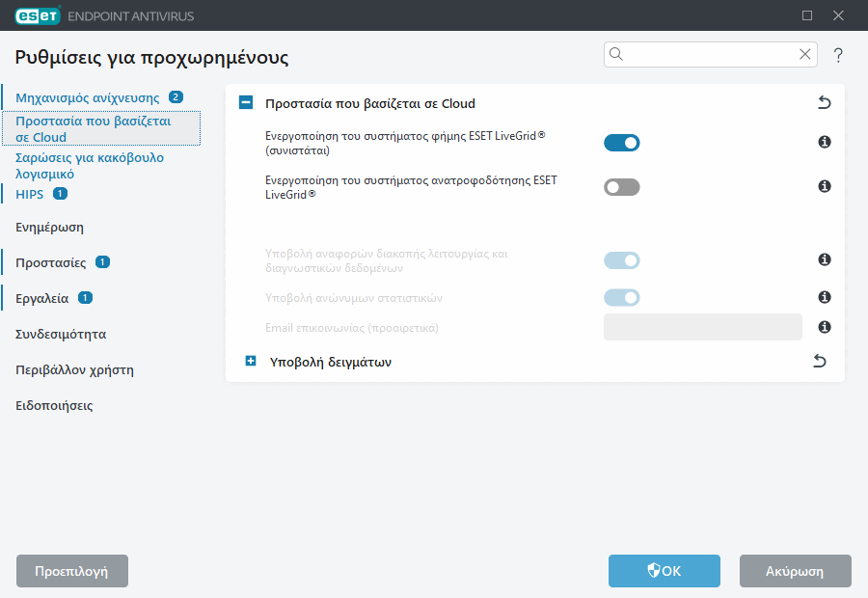This screenshot has height=598, width=868.
Task: Go to Ενημέρωση settings
Action: [x=49, y=228]
